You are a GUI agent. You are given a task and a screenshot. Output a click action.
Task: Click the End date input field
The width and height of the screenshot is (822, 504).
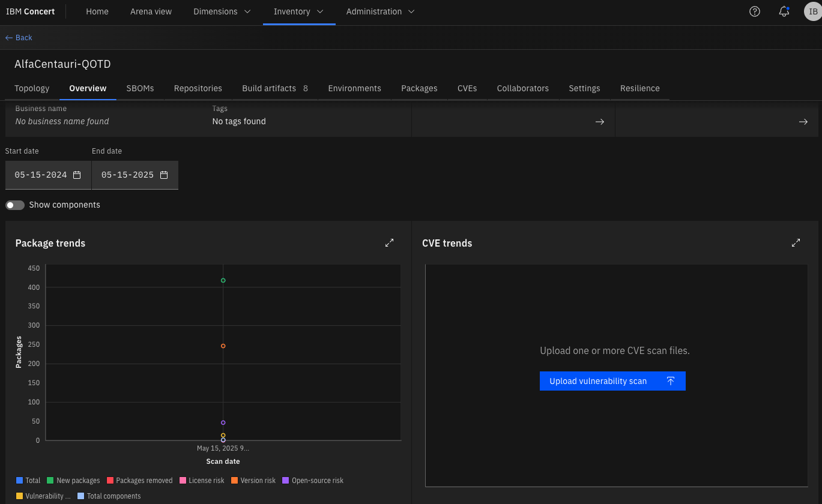click(135, 175)
